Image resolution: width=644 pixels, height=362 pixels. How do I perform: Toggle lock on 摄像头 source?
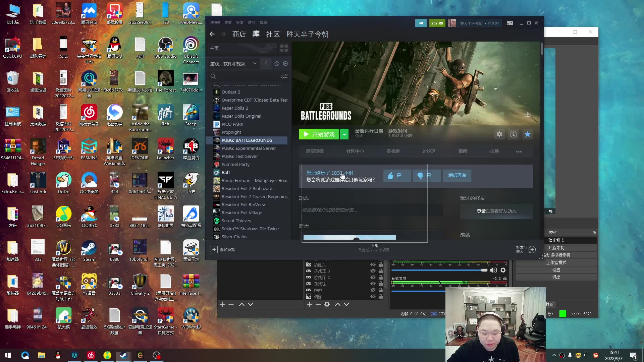pyautogui.click(x=381, y=265)
